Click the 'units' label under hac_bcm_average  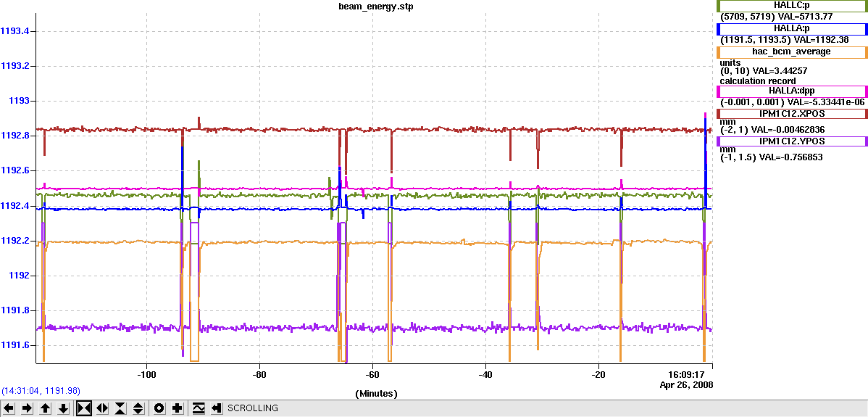pos(729,62)
